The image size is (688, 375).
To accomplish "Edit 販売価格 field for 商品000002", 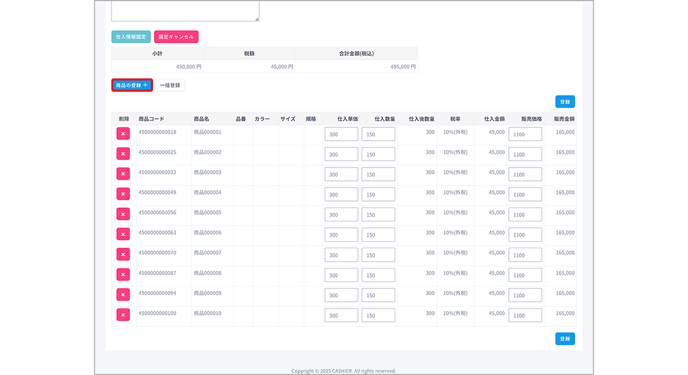I will click(x=525, y=154).
